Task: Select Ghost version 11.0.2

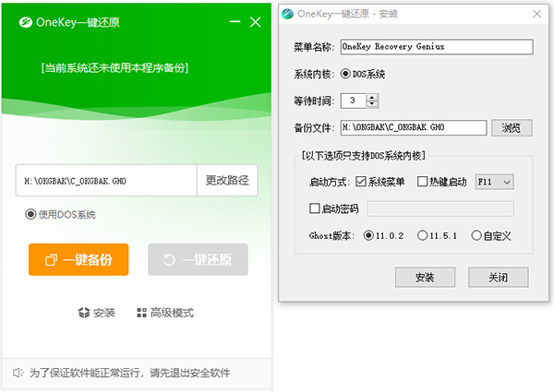Action: 368,235
